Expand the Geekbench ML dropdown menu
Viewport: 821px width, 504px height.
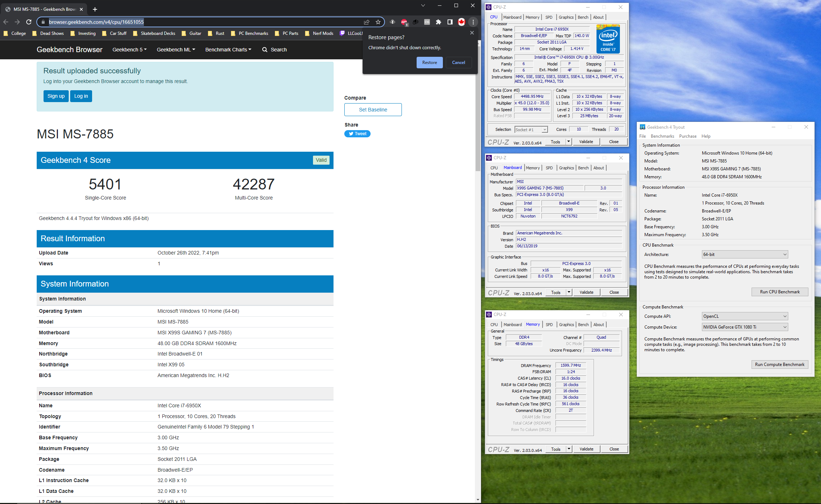tap(176, 50)
